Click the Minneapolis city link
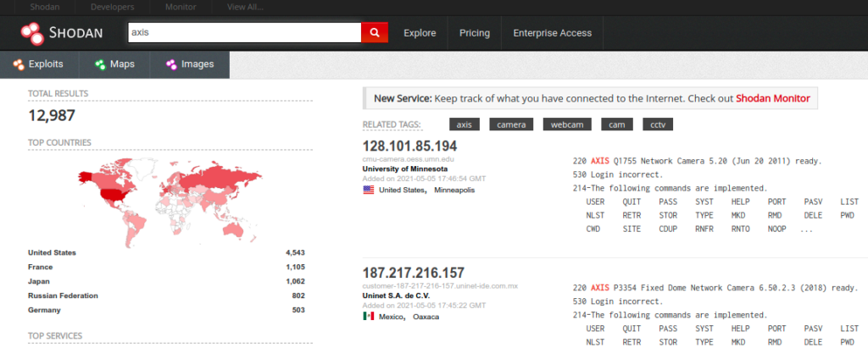 pos(454,190)
